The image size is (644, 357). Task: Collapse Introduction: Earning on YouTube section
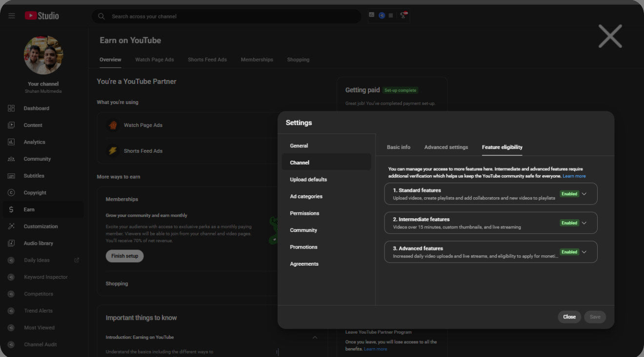click(315, 337)
